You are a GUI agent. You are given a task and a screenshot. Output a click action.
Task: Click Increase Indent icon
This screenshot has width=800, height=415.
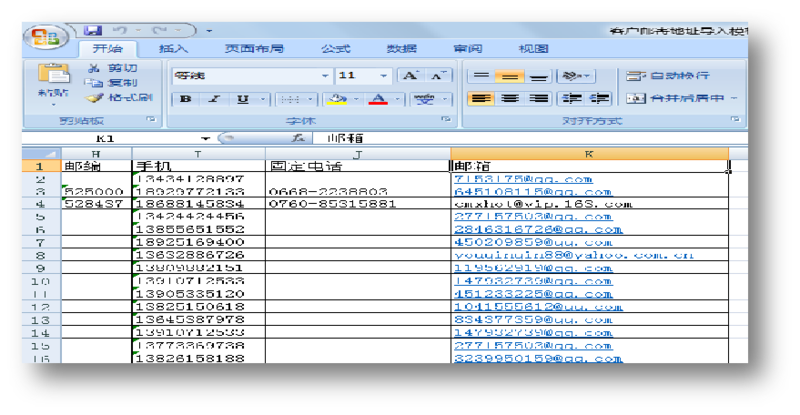pos(599,98)
